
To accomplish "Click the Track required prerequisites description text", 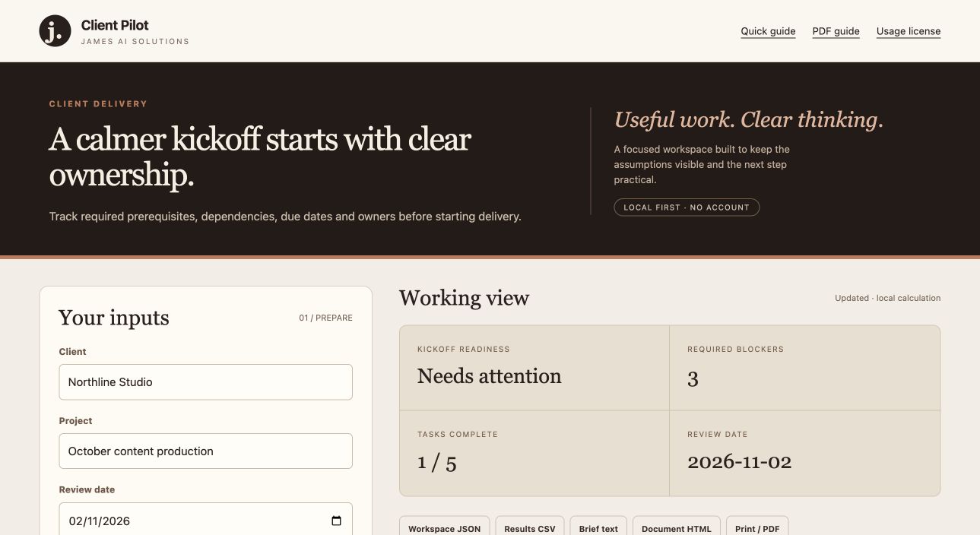I will tap(285, 217).
